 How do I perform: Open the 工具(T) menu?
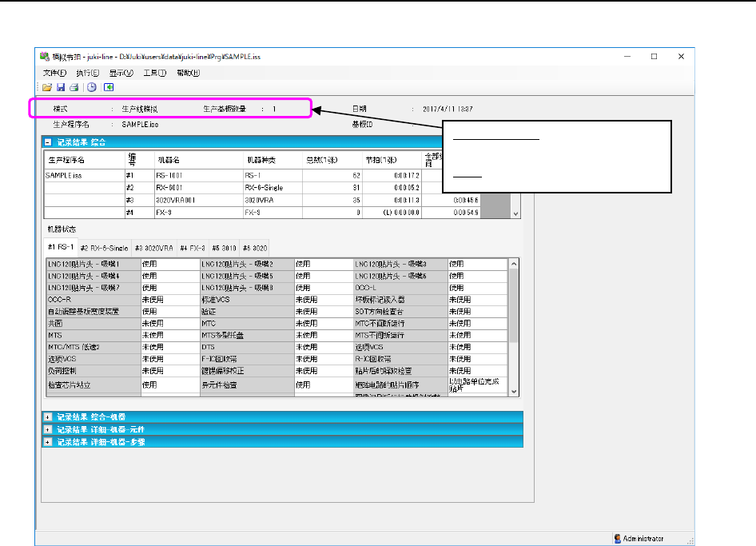pyautogui.click(x=154, y=73)
